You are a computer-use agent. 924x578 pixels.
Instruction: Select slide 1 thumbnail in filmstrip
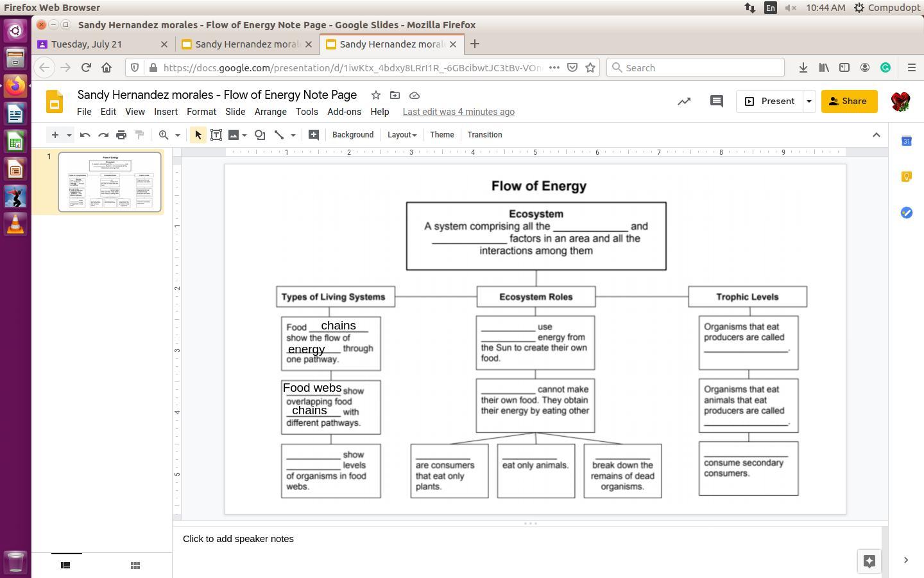110,182
